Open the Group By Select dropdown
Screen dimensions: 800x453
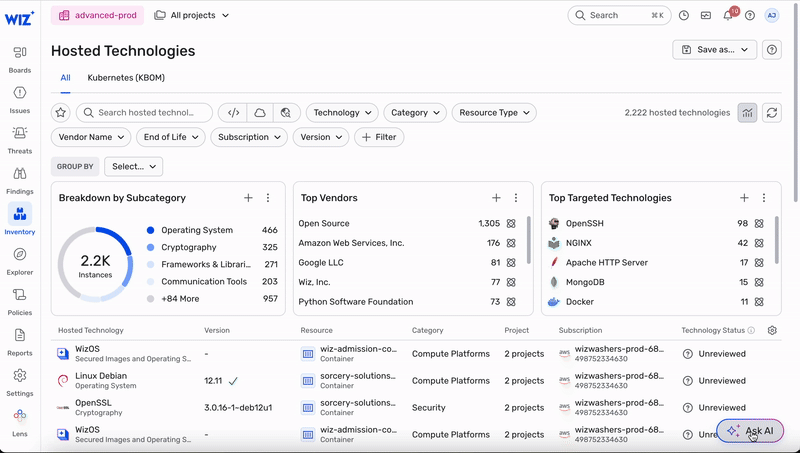pyautogui.click(x=133, y=167)
